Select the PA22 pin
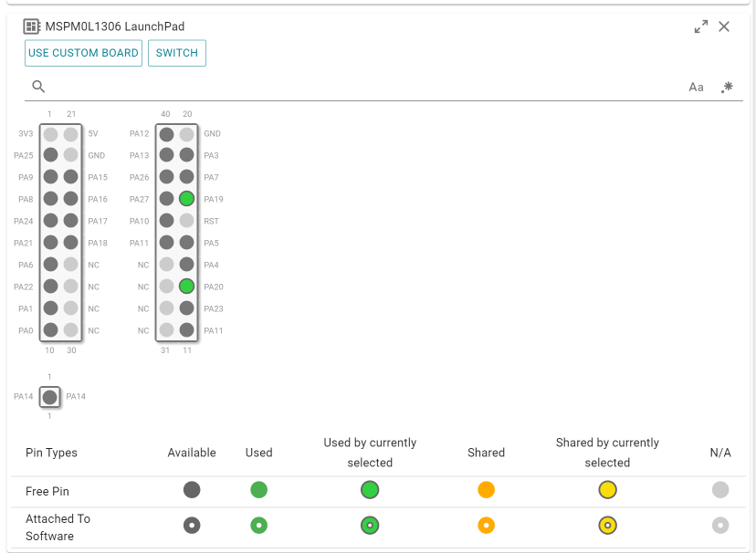The image size is (756, 553). 50,287
